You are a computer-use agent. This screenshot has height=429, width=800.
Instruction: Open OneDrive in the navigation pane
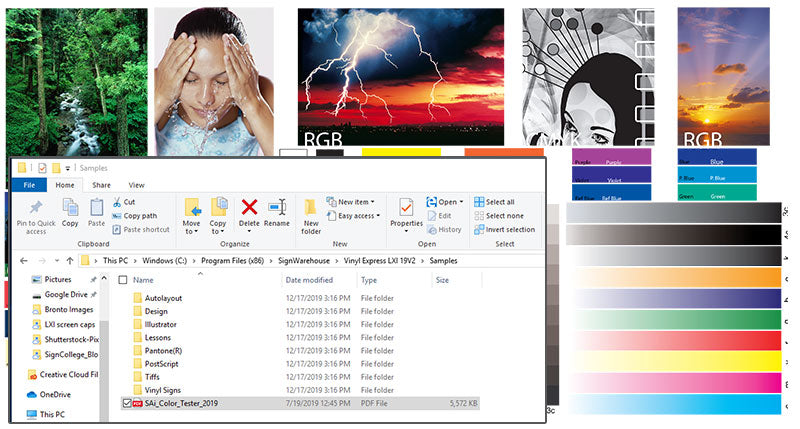[57, 394]
